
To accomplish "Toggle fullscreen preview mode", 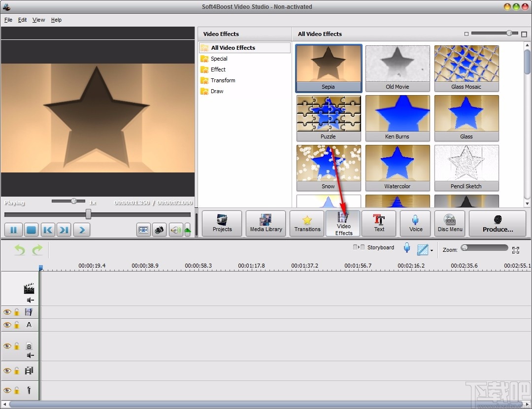I will [143, 230].
